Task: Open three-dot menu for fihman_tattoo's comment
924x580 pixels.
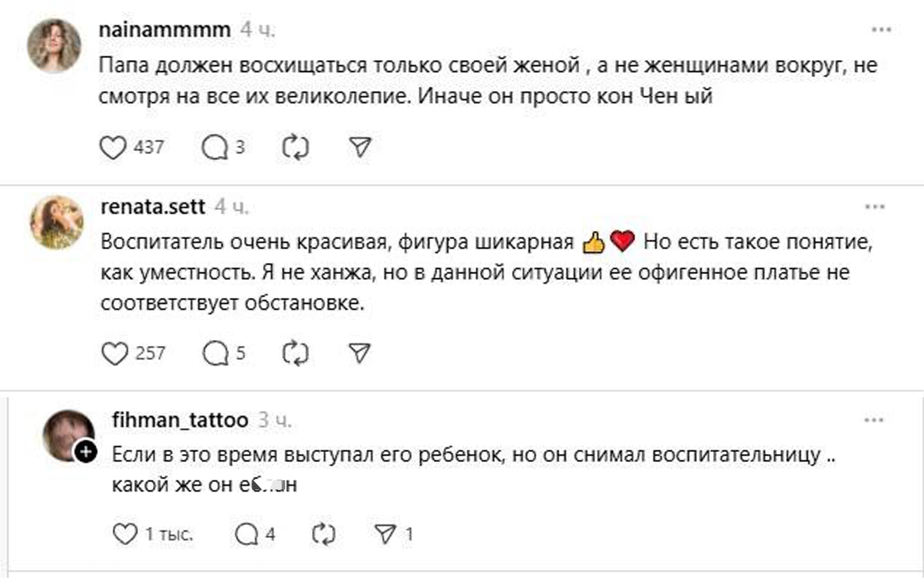Action: pyautogui.click(x=874, y=420)
